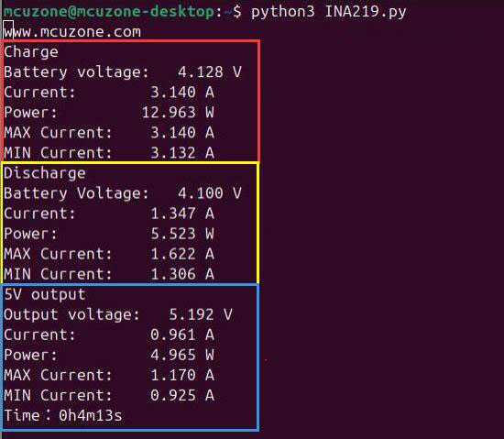Click the Charge battery voltage 4.128 V value
The height and width of the screenshot is (439, 504).
pos(210,72)
